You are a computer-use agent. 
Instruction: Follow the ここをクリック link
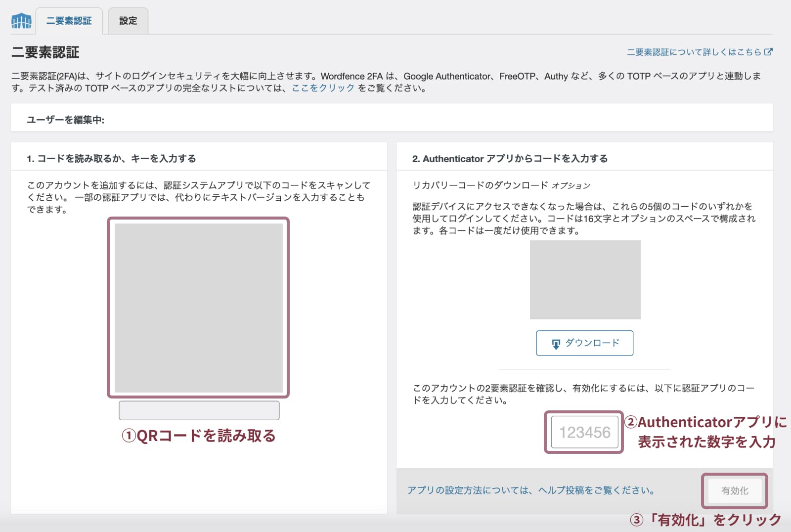point(323,88)
